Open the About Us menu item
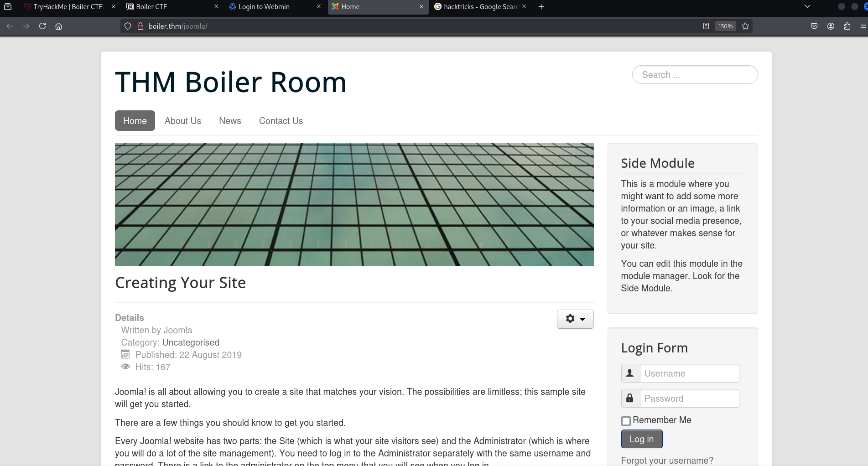The height and width of the screenshot is (466, 868). point(183,121)
